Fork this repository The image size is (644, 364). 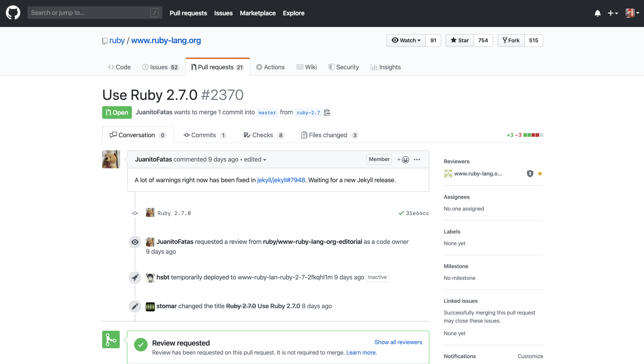click(511, 40)
